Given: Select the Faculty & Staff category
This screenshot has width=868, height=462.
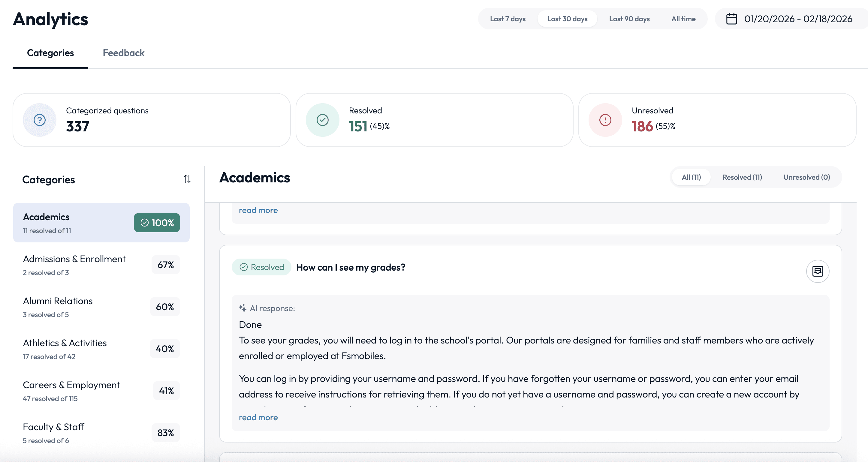Looking at the screenshot, I should pos(101,433).
